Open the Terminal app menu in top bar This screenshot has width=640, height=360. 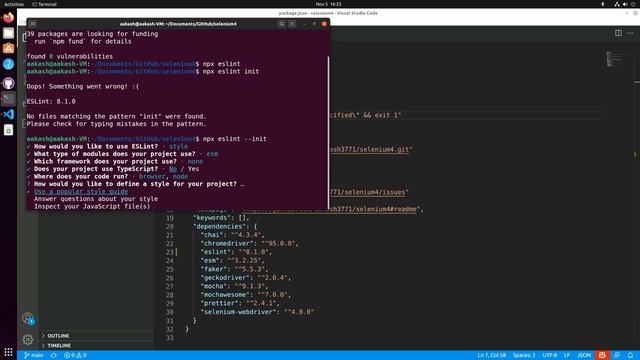(44, 4)
